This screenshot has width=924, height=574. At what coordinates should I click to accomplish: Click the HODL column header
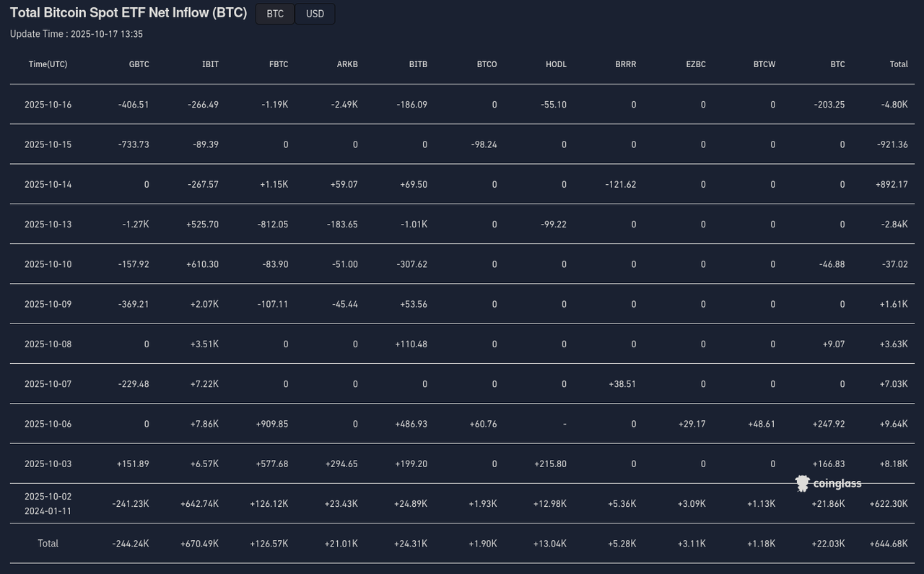tap(556, 64)
